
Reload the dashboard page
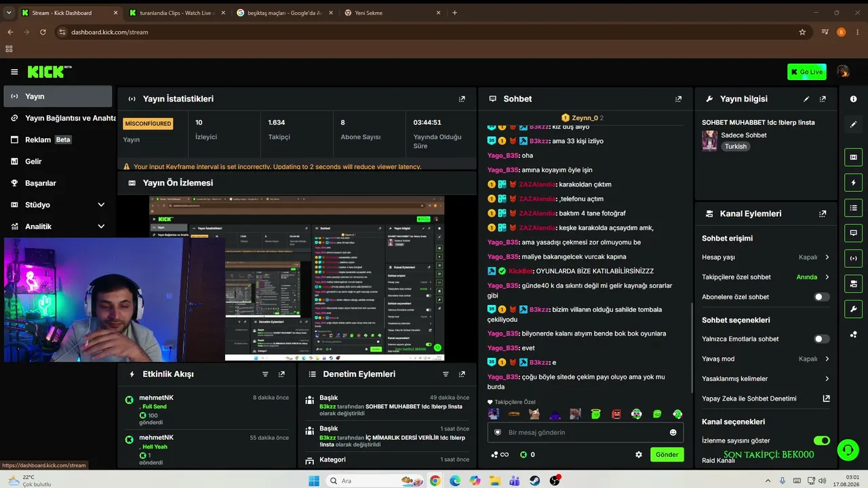pyautogui.click(x=43, y=32)
